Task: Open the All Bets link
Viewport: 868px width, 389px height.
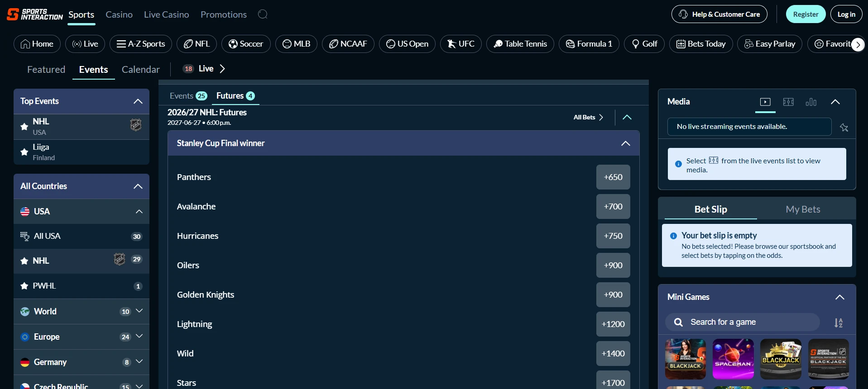Action: (x=588, y=117)
